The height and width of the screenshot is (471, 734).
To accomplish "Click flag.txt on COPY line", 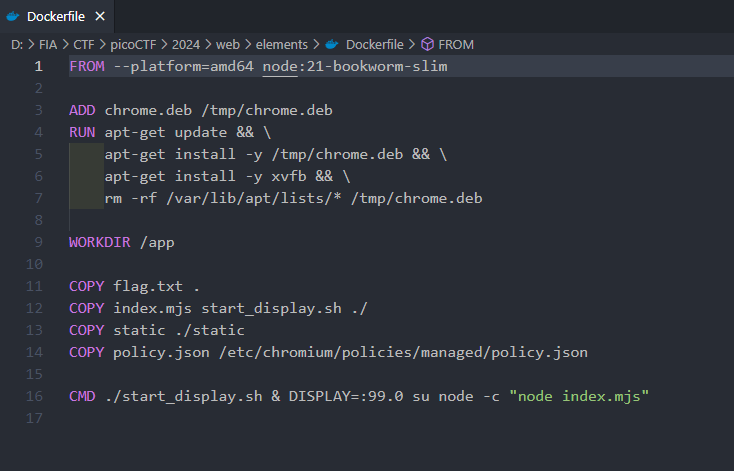I will (148, 287).
